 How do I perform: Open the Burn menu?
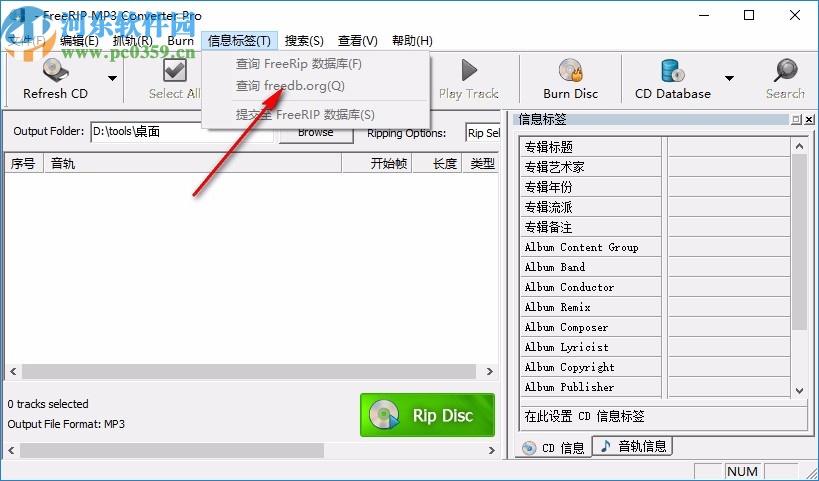[180, 41]
